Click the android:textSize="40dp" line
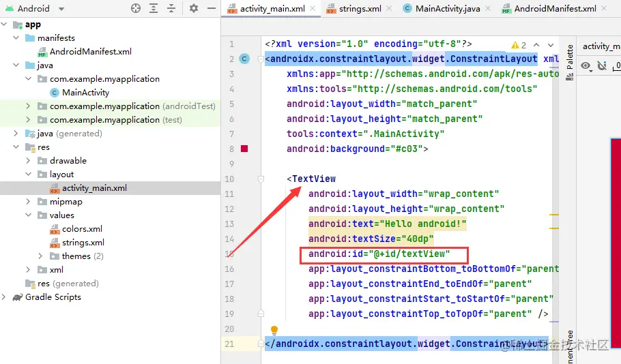 [x=371, y=239]
